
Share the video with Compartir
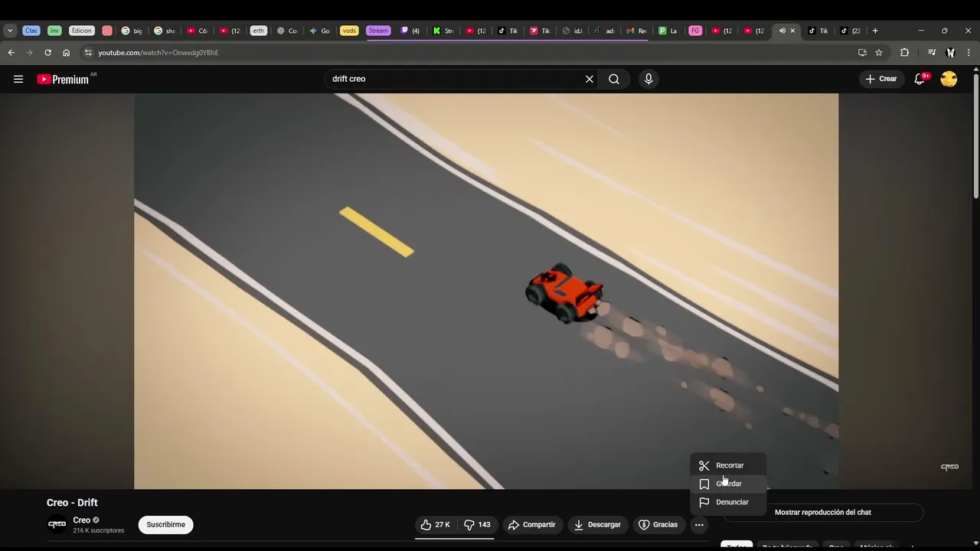click(531, 524)
